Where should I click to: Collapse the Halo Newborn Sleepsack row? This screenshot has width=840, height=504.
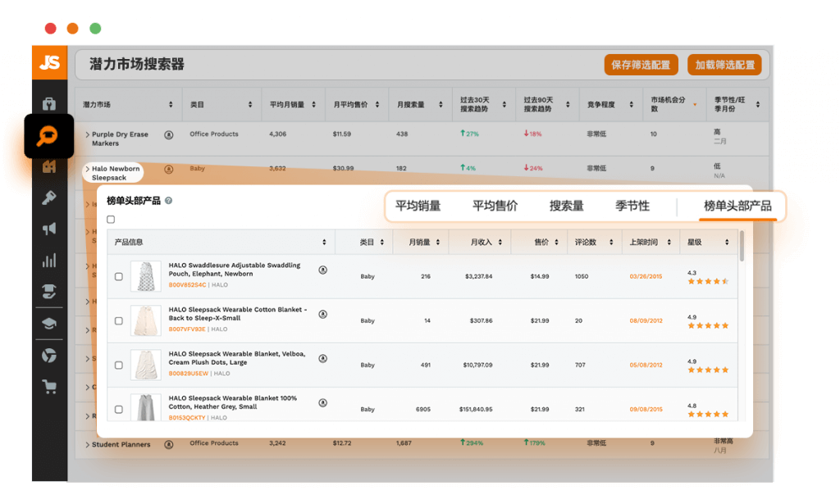click(88, 169)
